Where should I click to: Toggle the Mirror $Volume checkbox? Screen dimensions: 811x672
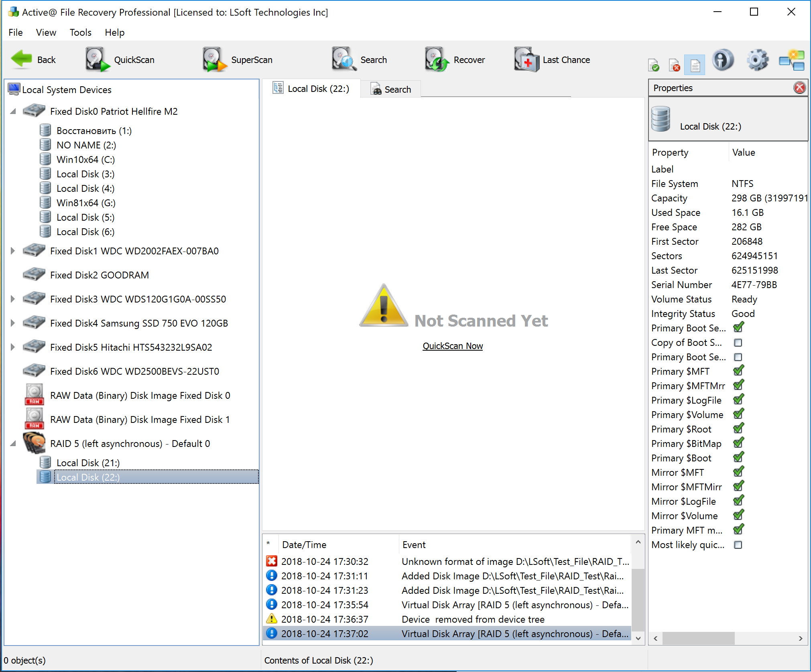738,515
